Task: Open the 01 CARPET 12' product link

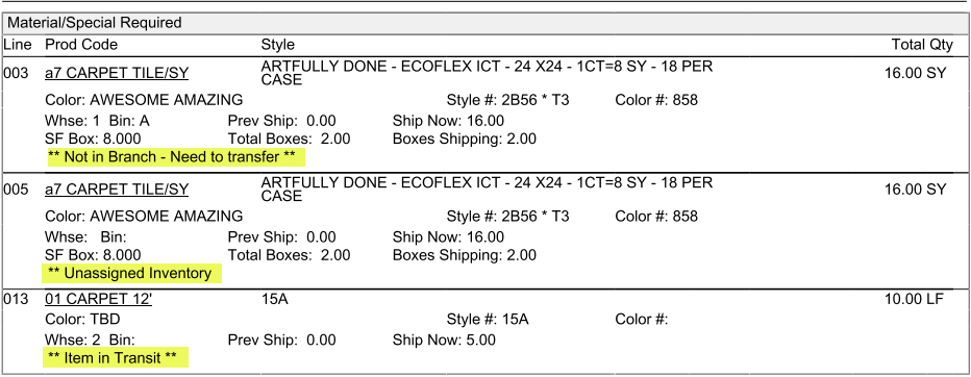Action: click(99, 300)
